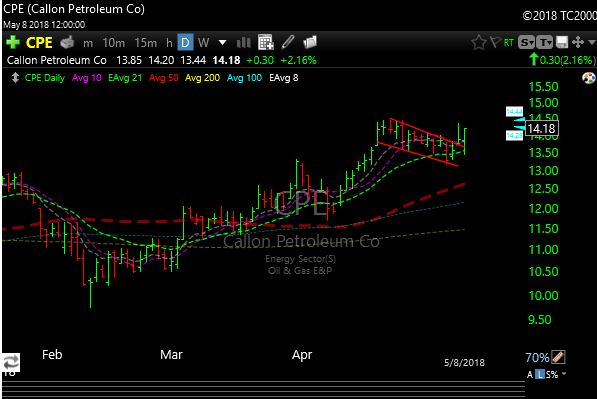Viewport: 597px width, 399px height.
Task: Click the 14.44 price alert marker
Action: (514, 112)
